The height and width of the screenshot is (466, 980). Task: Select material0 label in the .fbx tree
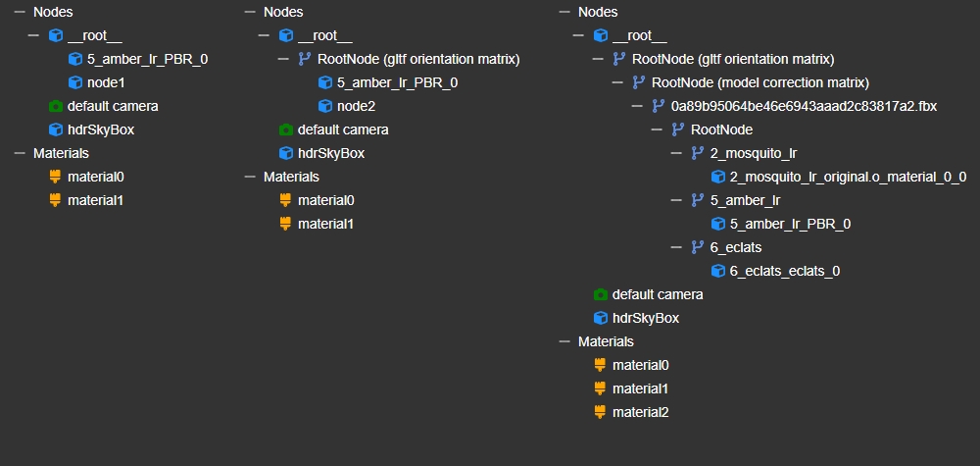641,365
